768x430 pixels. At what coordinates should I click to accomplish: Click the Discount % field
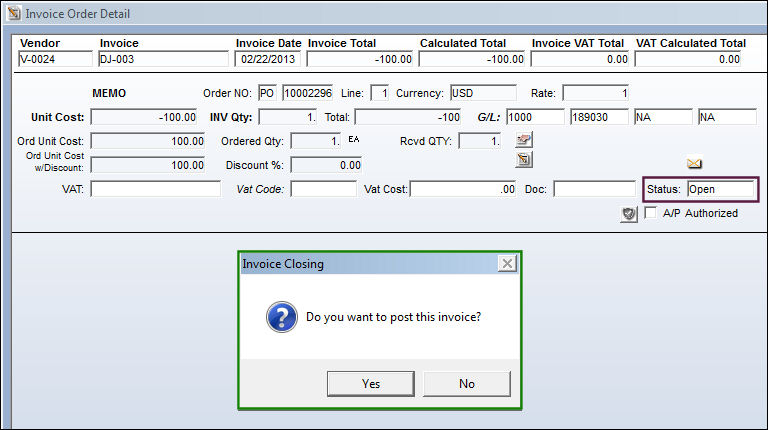tap(326, 165)
